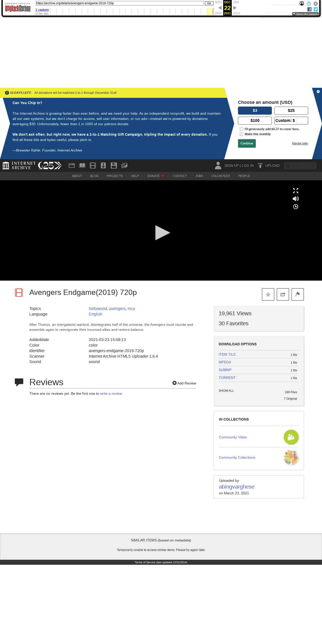Click SIGN UP in the navbar
The height and width of the screenshot is (644, 322).
(x=231, y=166)
